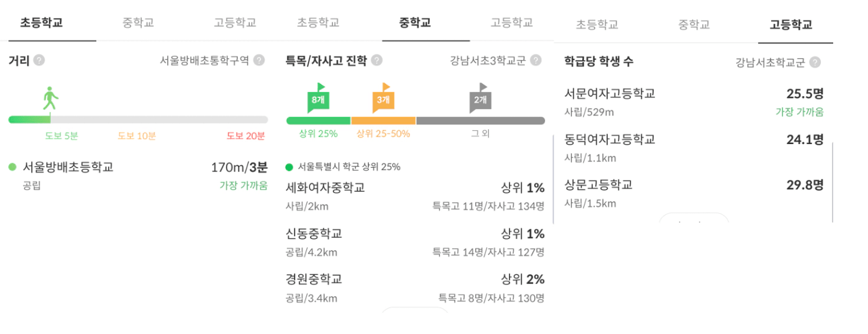Screen dimensions: 868x334
Task: Switch to 고등학교 tab in left panel
Action: (235, 22)
